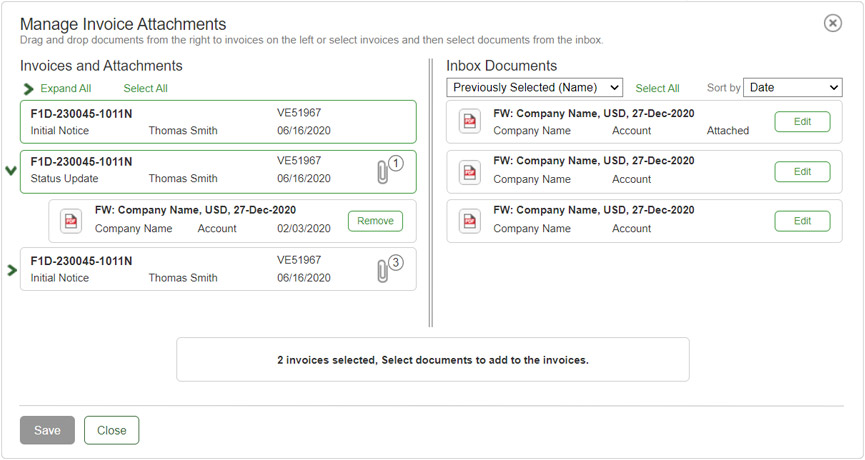Close the dialog with the X icon
The height and width of the screenshot is (460, 865).
(x=832, y=23)
